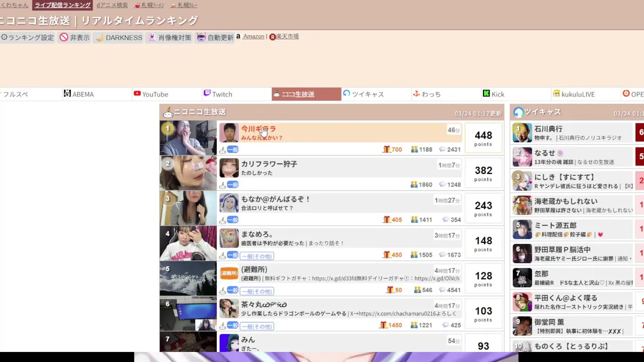
Task: Open rank 4 stream thumbnail of まなめろ。
Action: (188, 243)
